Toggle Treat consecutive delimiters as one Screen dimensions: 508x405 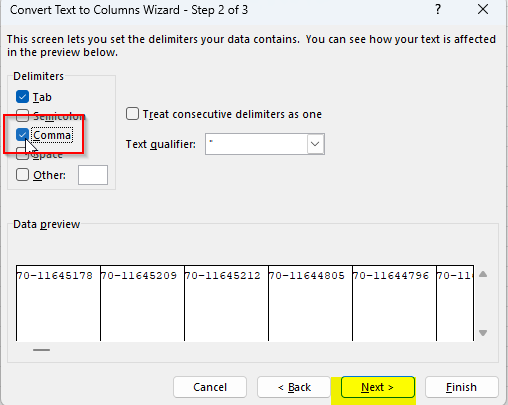point(132,114)
